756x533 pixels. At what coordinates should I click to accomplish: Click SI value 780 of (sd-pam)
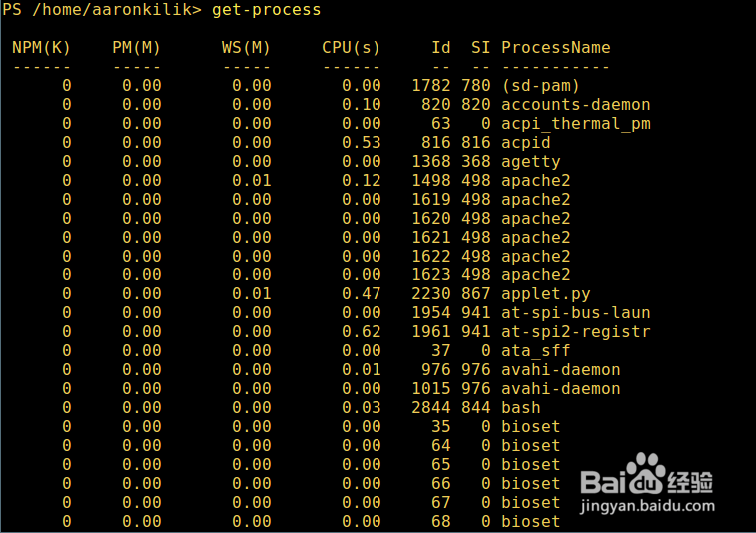[476, 86]
